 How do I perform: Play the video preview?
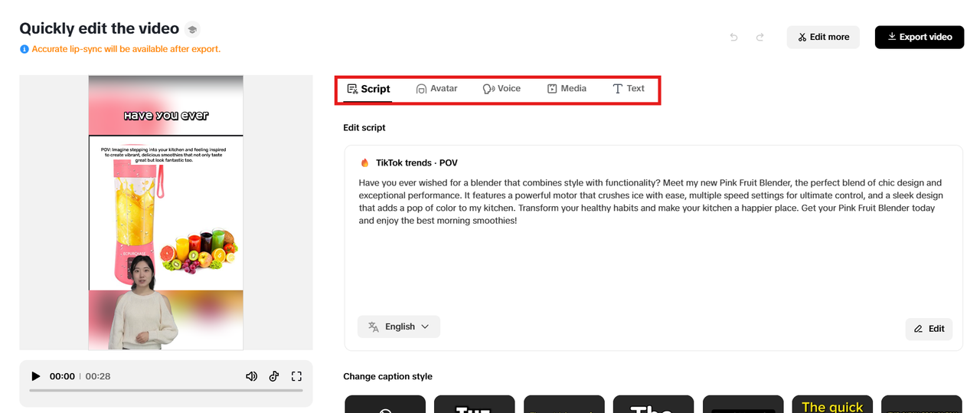point(35,376)
